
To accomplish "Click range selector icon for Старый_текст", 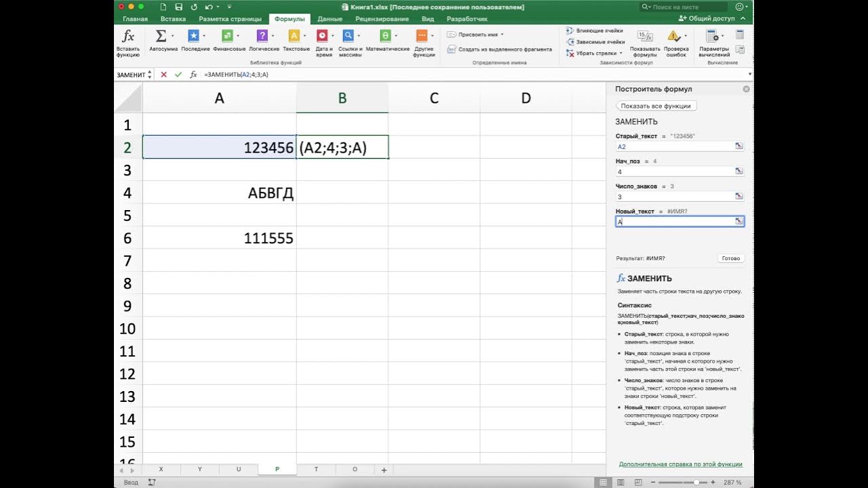I will (739, 146).
